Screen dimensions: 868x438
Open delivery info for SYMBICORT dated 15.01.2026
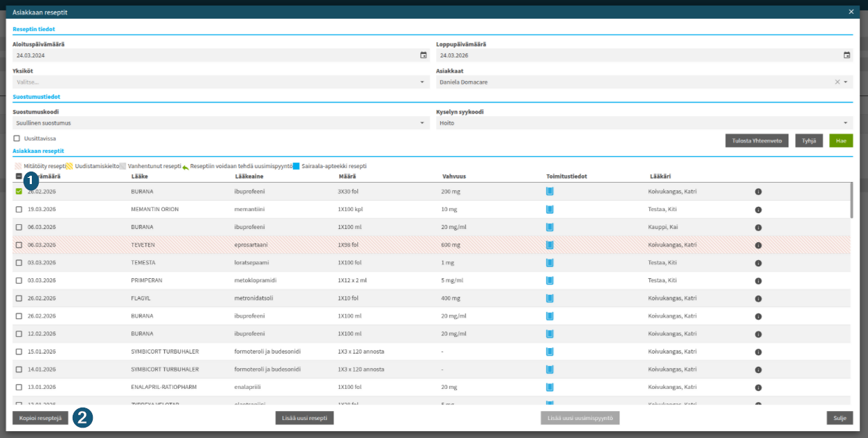pos(550,352)
